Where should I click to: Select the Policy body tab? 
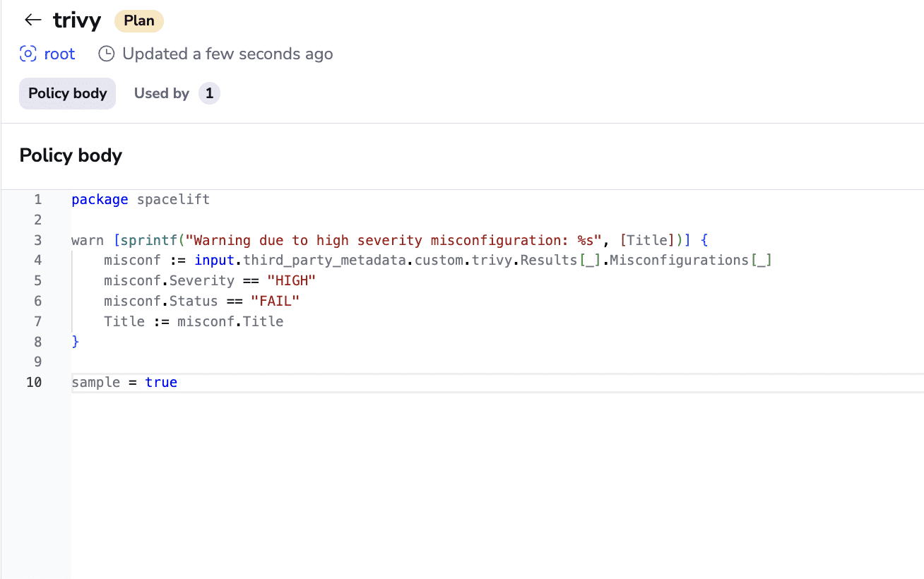(x=67, y=93)
